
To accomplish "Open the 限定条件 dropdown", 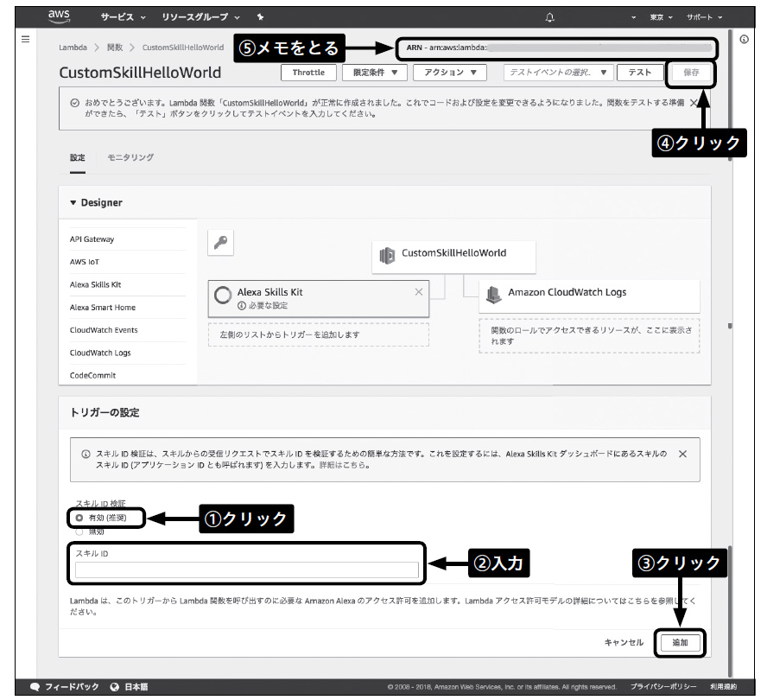I will [375, 73].
